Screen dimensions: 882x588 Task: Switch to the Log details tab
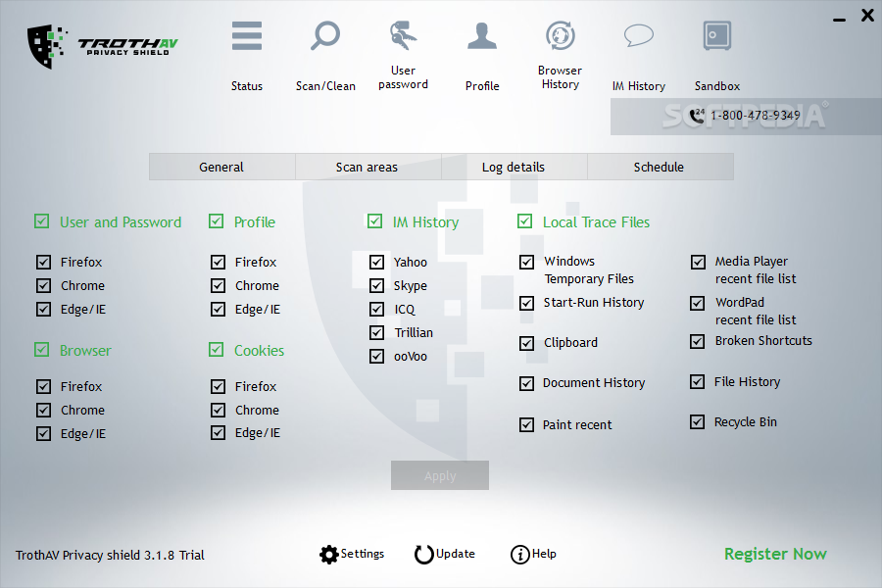click(514, 168)
